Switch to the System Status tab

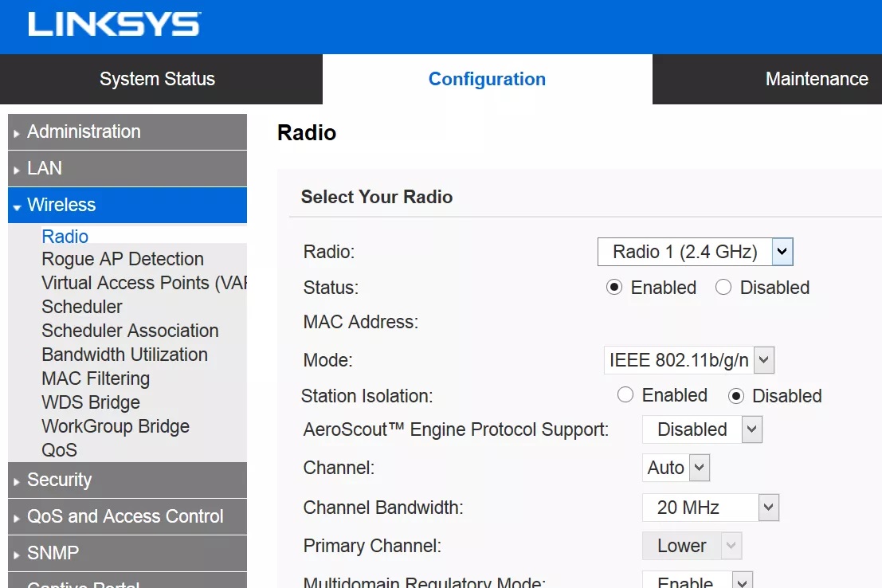(x=157, y=80)
